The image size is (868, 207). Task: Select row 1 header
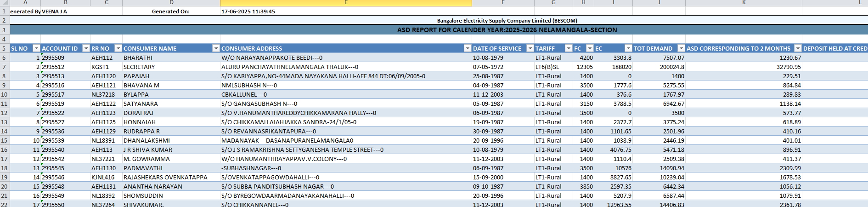[5, 11]
